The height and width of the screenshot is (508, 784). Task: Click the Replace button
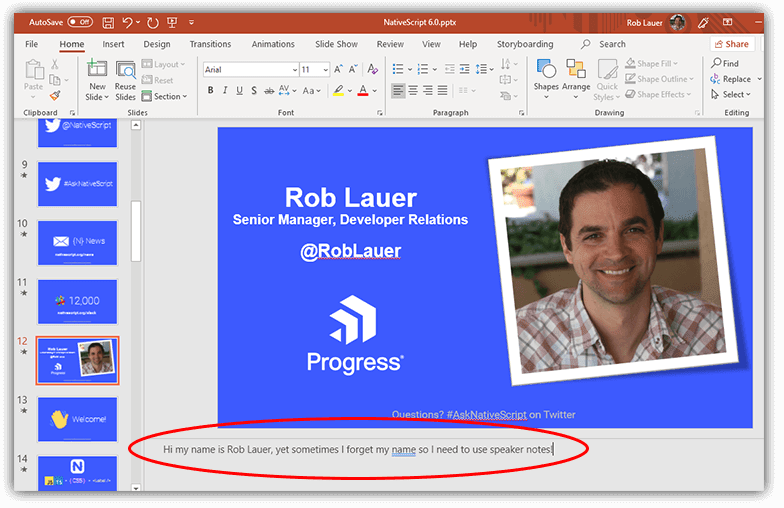[x=730, y=79]
